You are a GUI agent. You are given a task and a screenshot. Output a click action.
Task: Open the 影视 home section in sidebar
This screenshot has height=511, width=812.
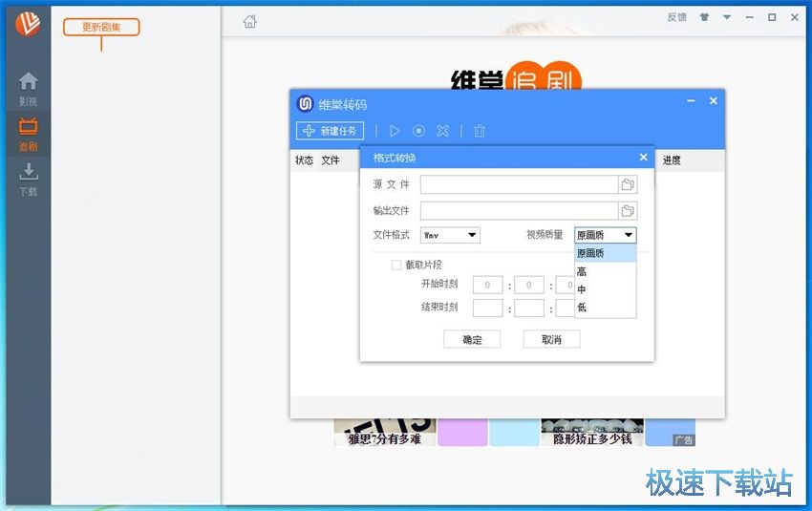28,89
